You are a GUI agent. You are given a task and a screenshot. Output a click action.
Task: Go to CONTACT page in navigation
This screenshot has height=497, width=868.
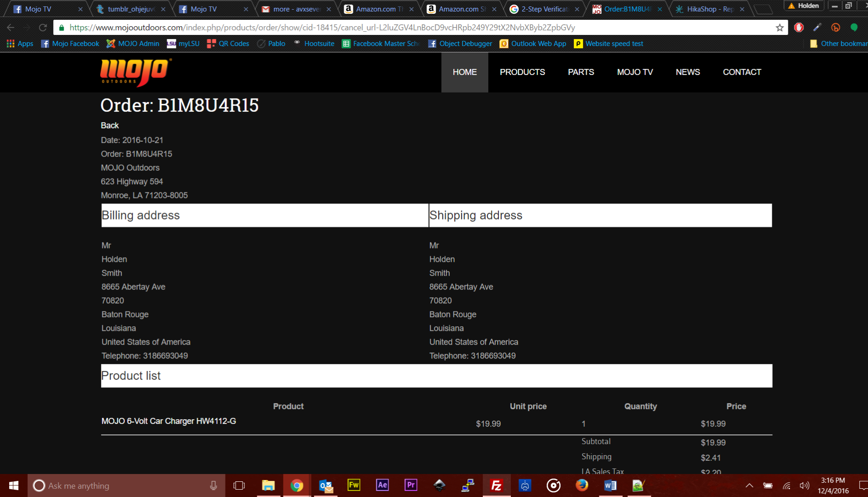tap(742, 72)
